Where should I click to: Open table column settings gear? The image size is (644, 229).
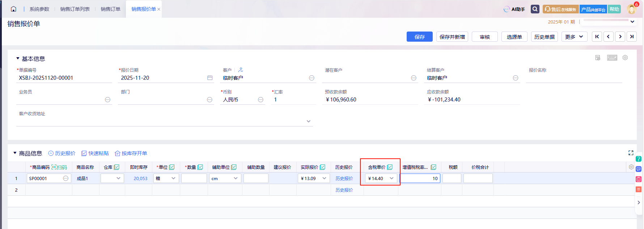click(x=631, y=167)
